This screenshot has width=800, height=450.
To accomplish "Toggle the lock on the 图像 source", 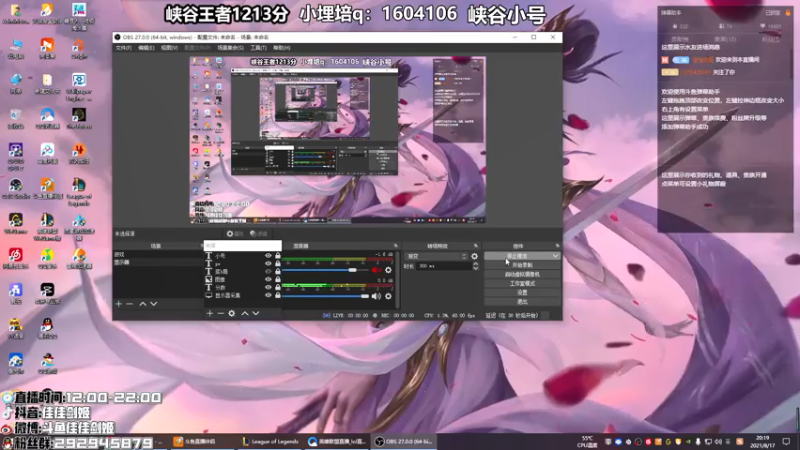I will tap(278, 280).
